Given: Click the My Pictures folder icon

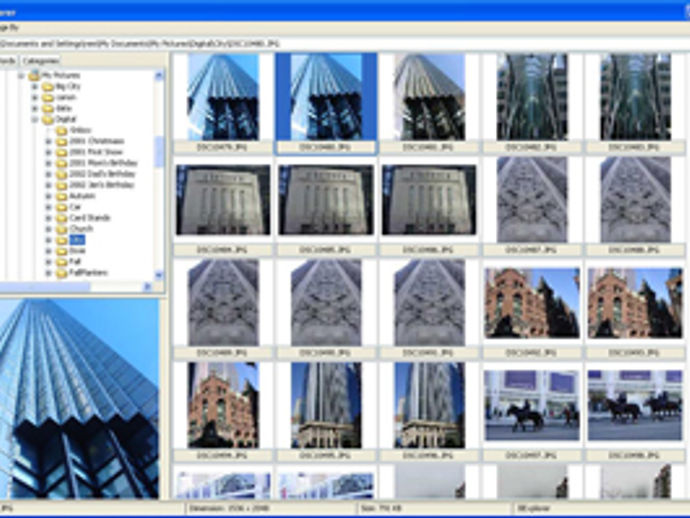Looking at the screenshot, I should (x=34, y=75).
